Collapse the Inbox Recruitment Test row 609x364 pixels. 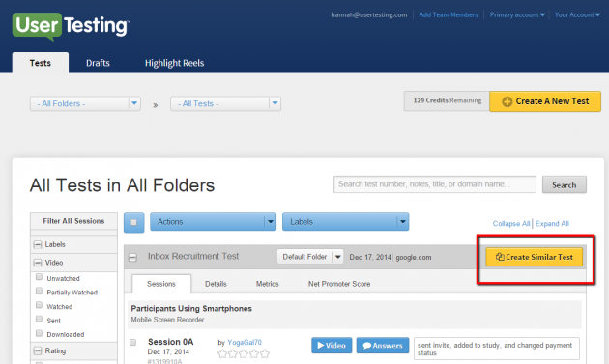pos(132,257)
